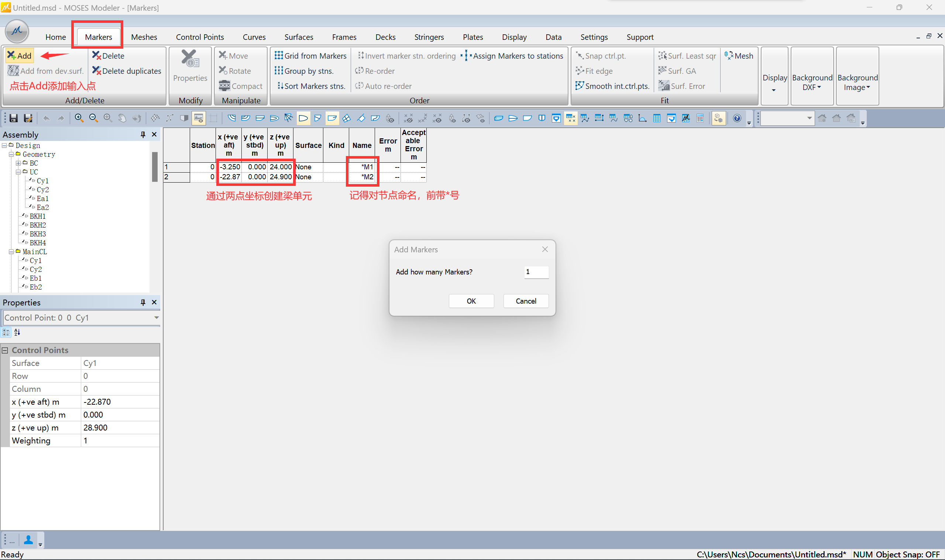The width and height of the screenshot is (945, 560).
Task: Click the Zoom In magnifier icon
Action: point(79,118)
